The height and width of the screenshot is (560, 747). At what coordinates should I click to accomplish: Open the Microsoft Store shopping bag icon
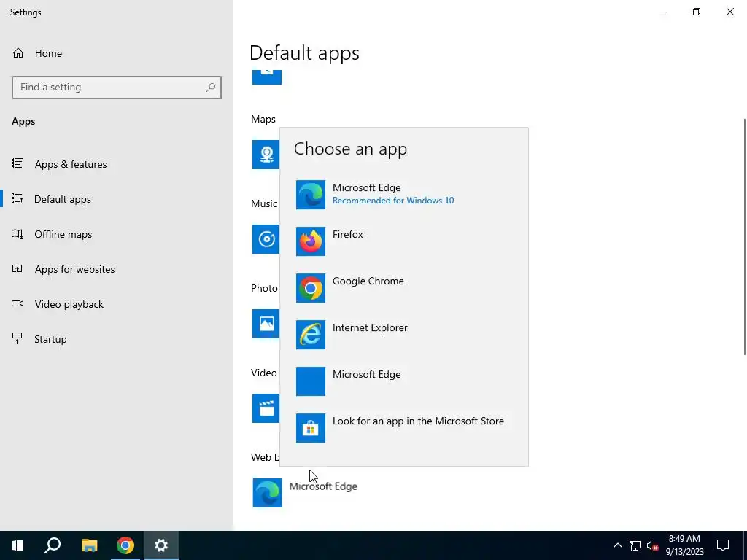click(311, 428)
